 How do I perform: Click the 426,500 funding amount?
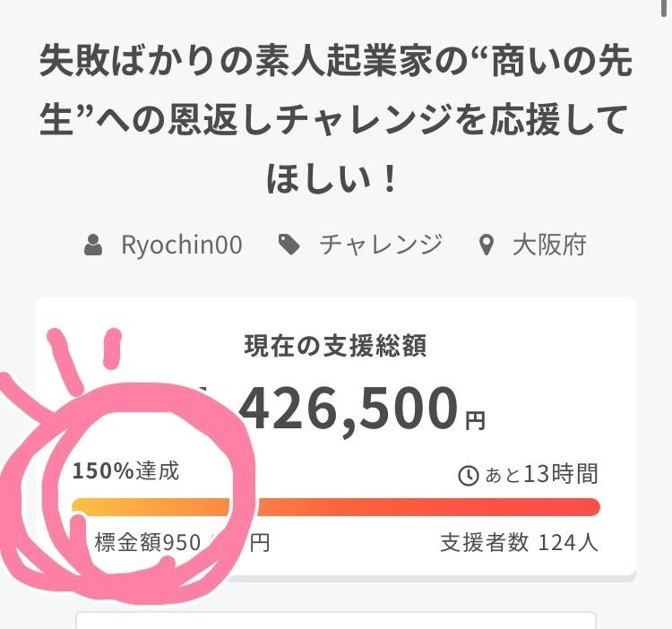coord(349,408)
